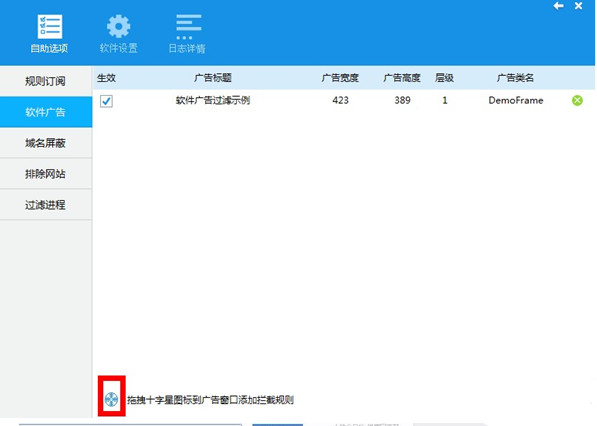Open the 域名屏蔽 sidebar tab
This screenshot has width=597, height=426.
pos(46,143)
